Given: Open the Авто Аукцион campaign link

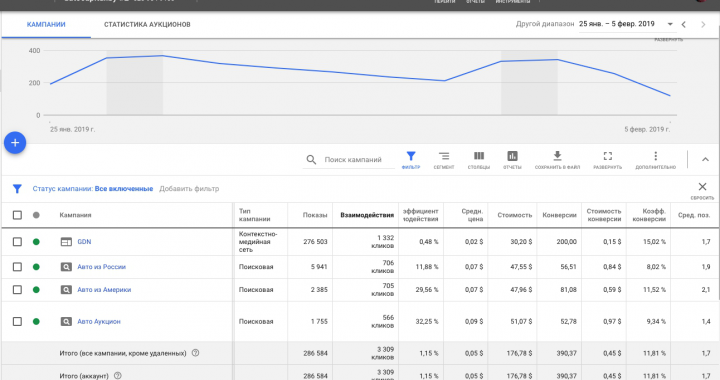Looking at the screenshot, I should [99, 322].
